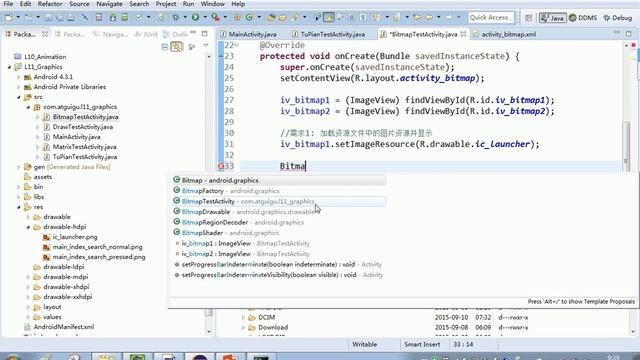Toggle the Java perspective button
Viewport: 640px width, 360px height.
click(553, 18)
